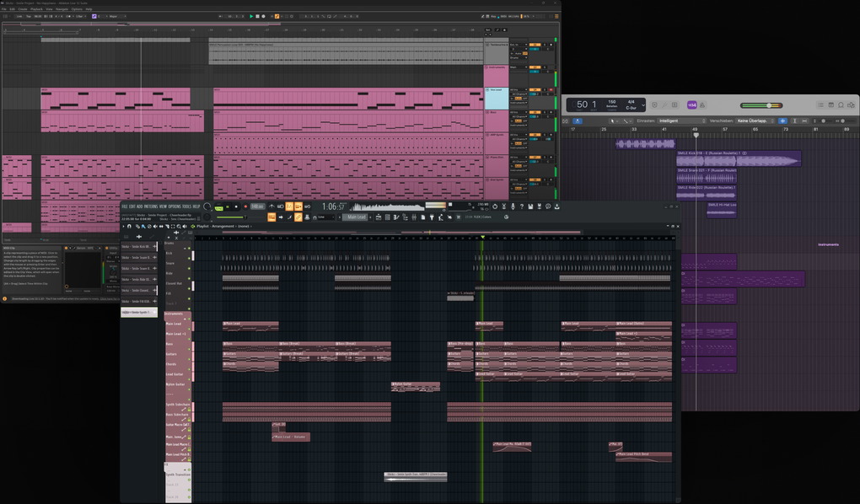Open Einrasten 'Intelligent' dropdown in Logic
This screenshot has width=860, height=504.
pos(682,121)
